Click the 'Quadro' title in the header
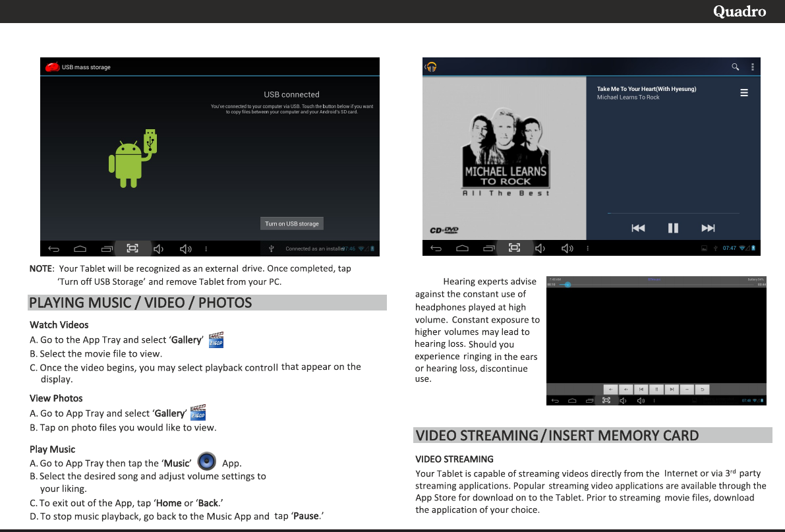The image size is (785, 532). (740, 11)
